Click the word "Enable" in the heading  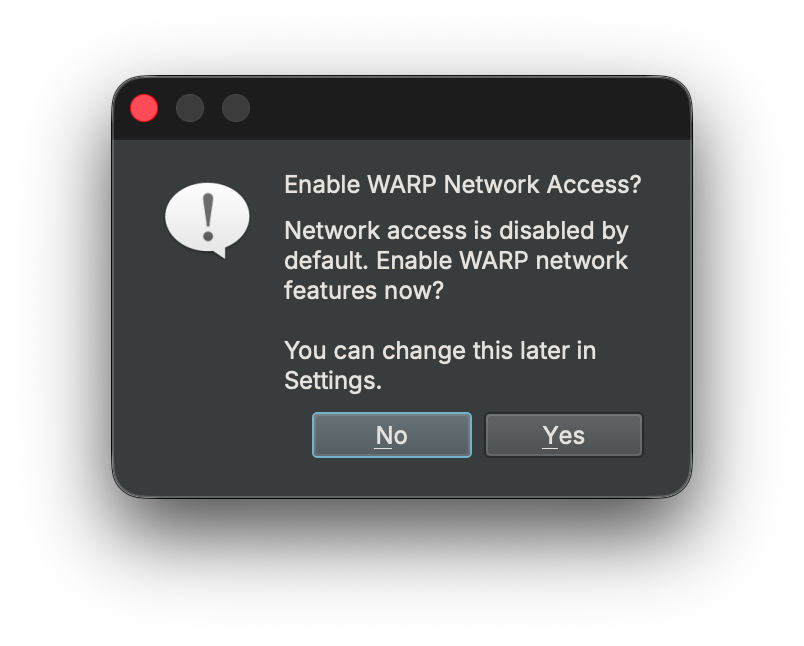(x=321, y=185)
